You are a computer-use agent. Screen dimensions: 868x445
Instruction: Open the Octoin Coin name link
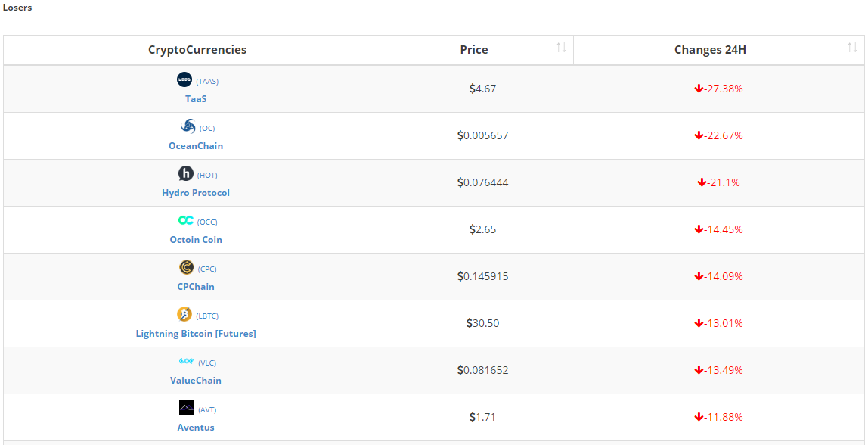196,240
